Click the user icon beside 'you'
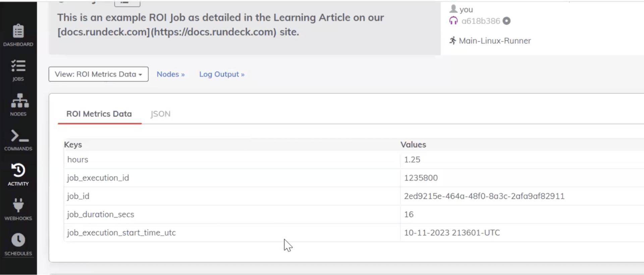 (453, 9)
